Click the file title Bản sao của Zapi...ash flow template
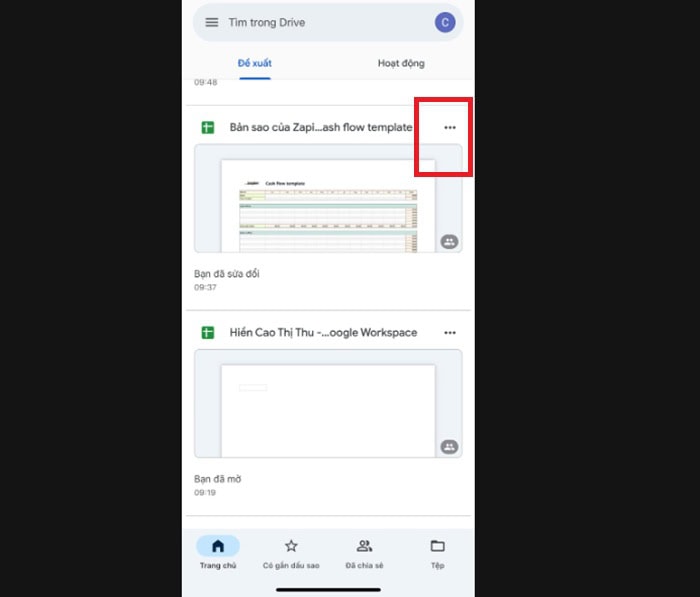 point(320,128)
